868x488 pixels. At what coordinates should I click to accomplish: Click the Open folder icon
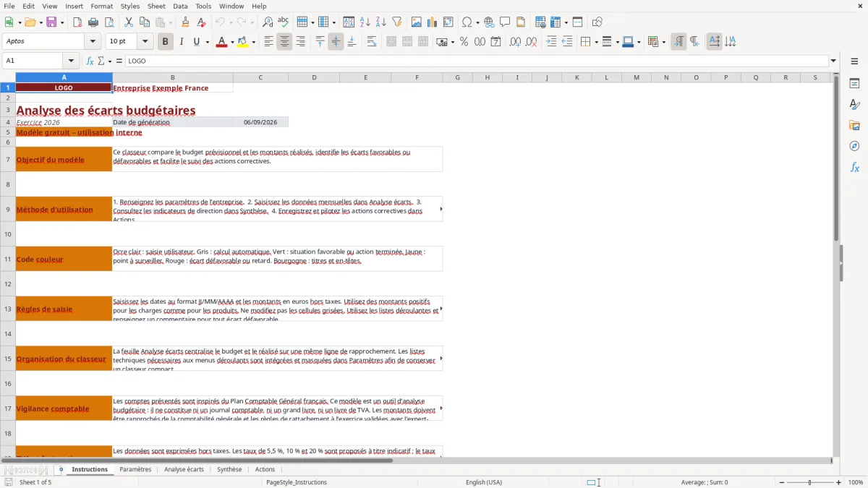click(x=30, y=22)
